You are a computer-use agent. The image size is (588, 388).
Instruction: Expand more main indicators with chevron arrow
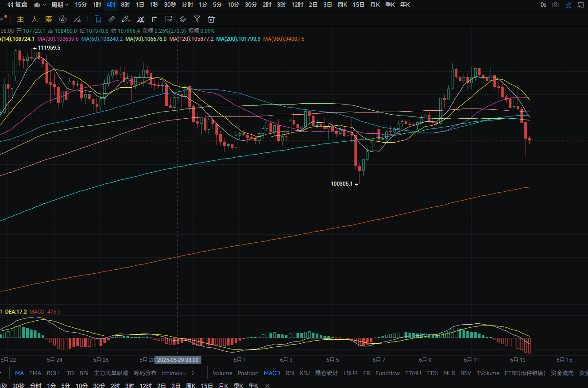193,373
